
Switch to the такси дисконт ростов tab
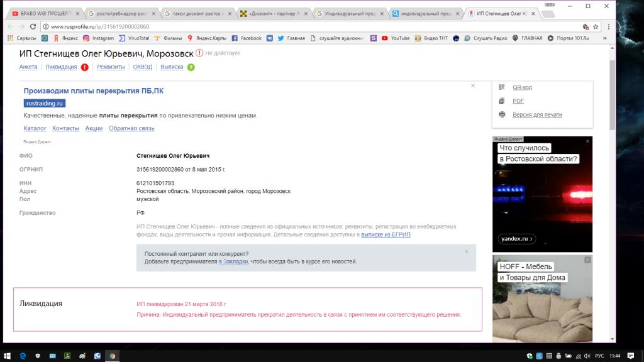click(x=197, y=14)
